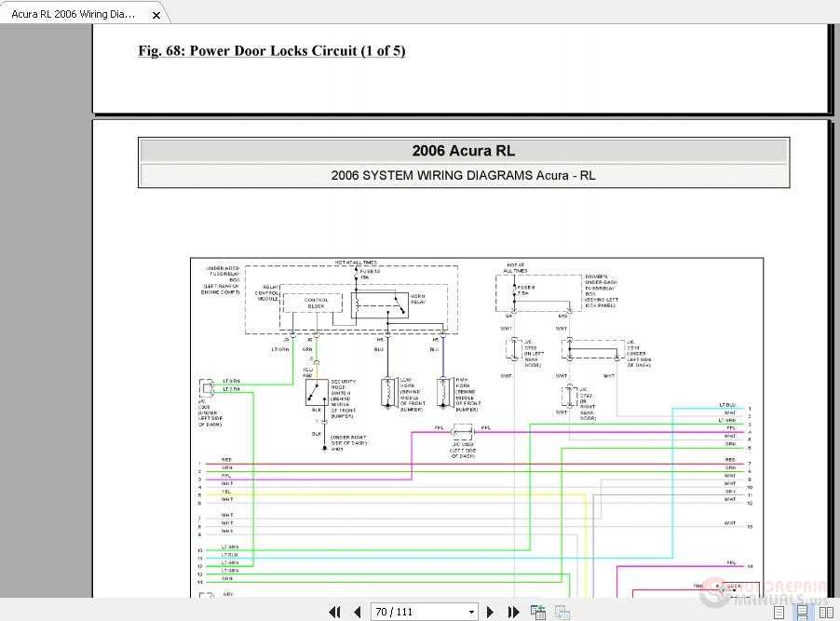The width and height of the screenshot is (840, 621).
Task: Close the Acura RL 2006 Wiring Diagram tab
Action: click(156, 15)
